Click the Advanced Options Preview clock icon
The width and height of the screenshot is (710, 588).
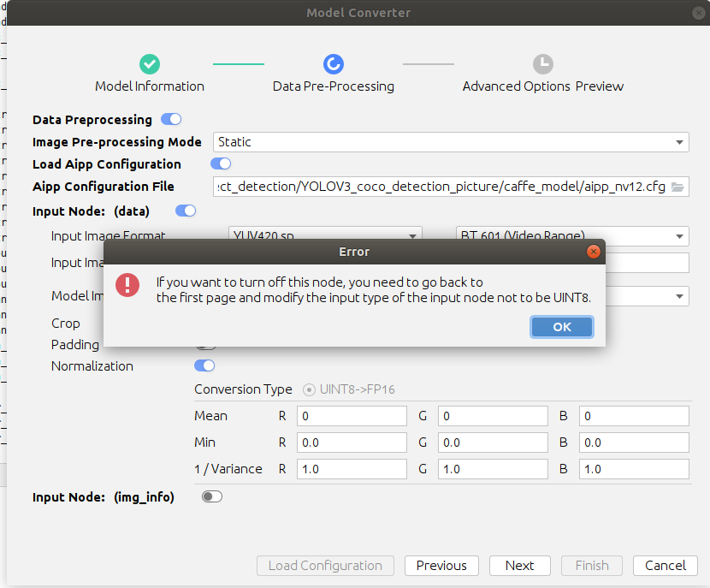tap(543, 64)
